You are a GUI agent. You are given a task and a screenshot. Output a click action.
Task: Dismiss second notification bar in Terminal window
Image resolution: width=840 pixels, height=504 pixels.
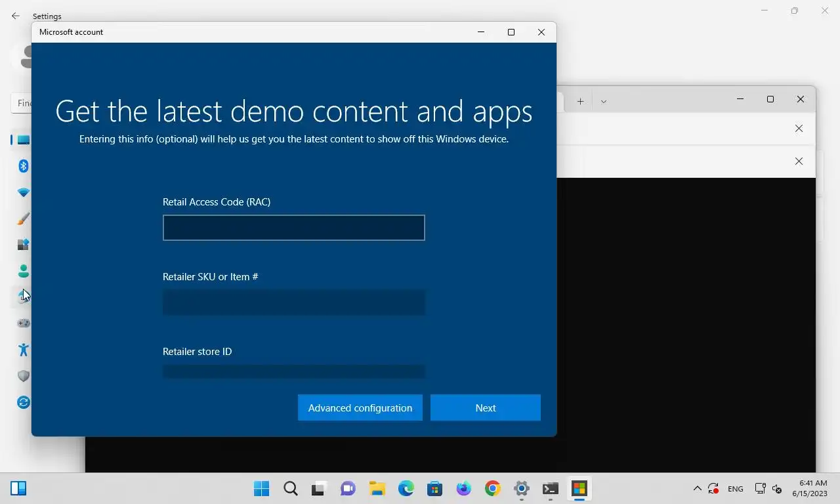[799, 161]
